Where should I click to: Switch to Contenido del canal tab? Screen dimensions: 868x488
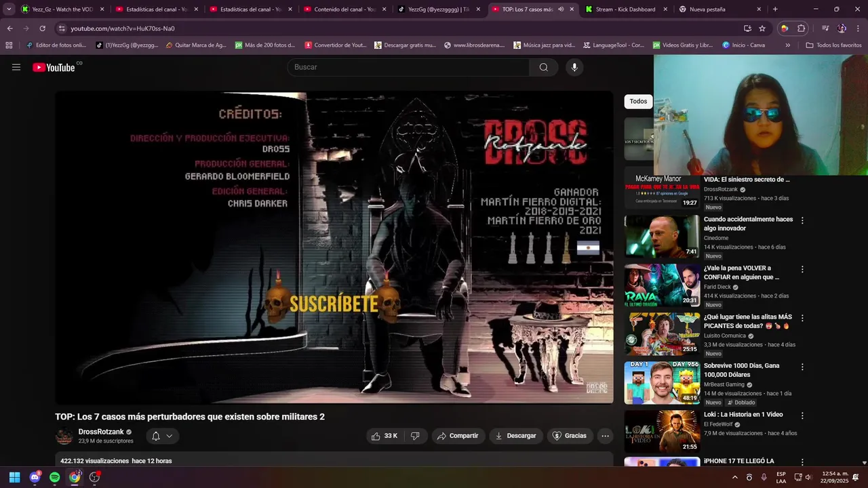click(x=344, y=9)
